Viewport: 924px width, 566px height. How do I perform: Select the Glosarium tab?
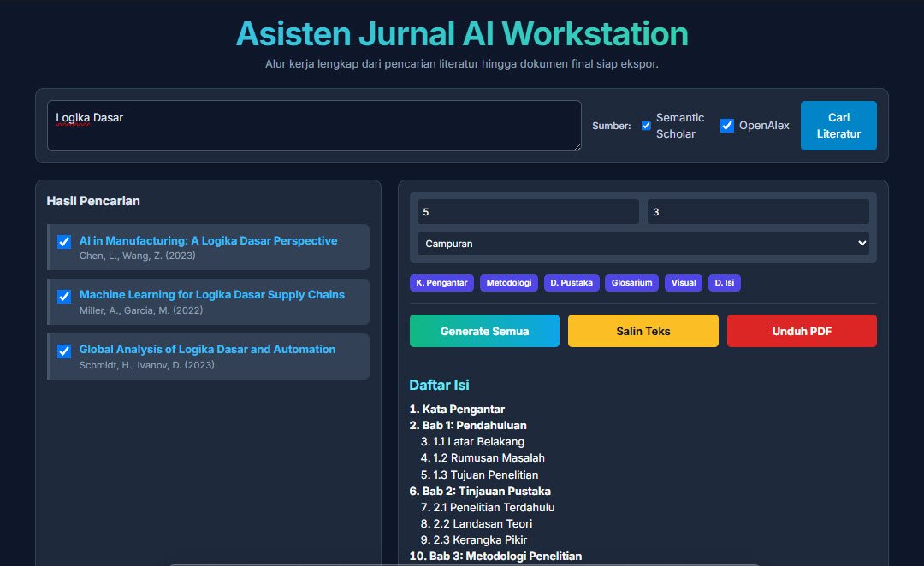click(631, 283)
